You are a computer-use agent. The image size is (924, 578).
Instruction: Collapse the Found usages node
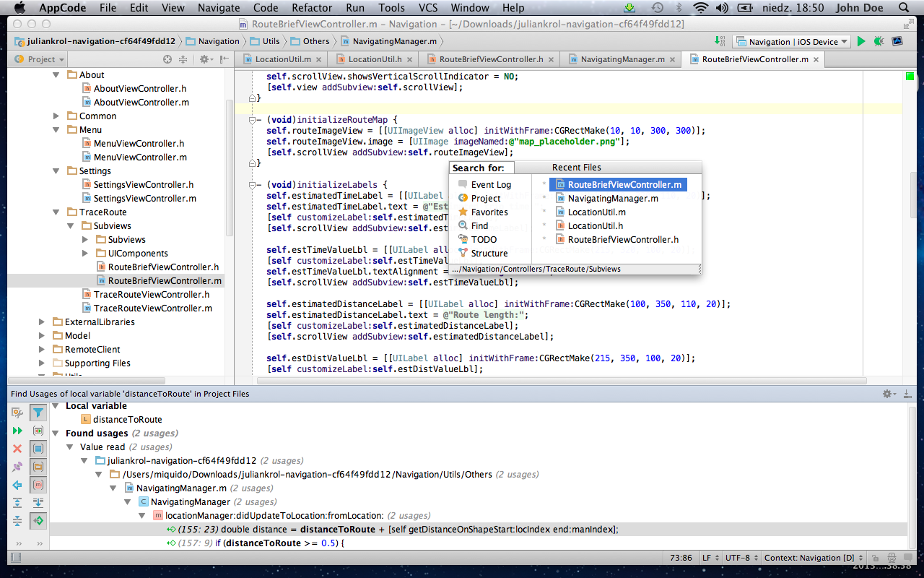56,433
